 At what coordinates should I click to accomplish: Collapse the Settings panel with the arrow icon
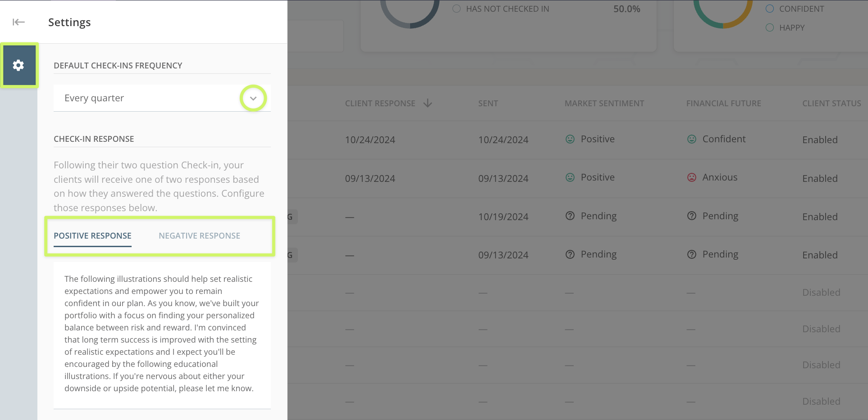[18, 22]
